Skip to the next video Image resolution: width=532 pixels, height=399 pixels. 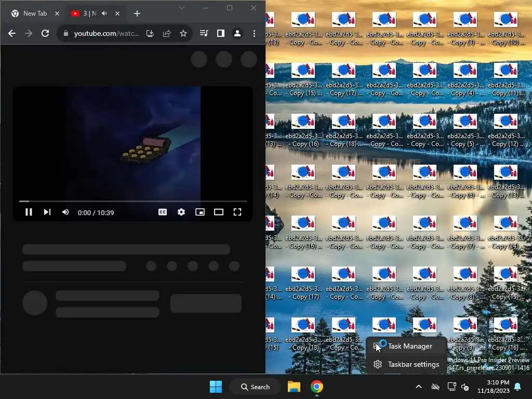tap(47, 212)
